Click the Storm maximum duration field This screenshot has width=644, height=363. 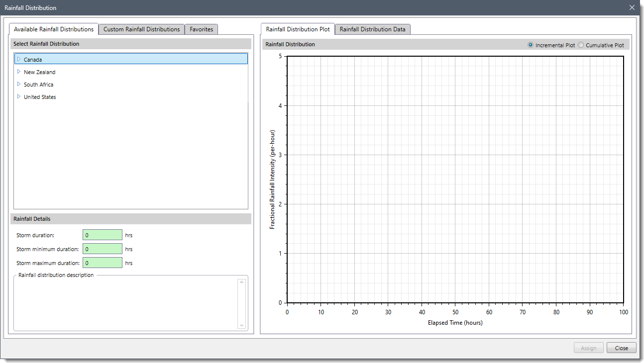coord(103,263)
